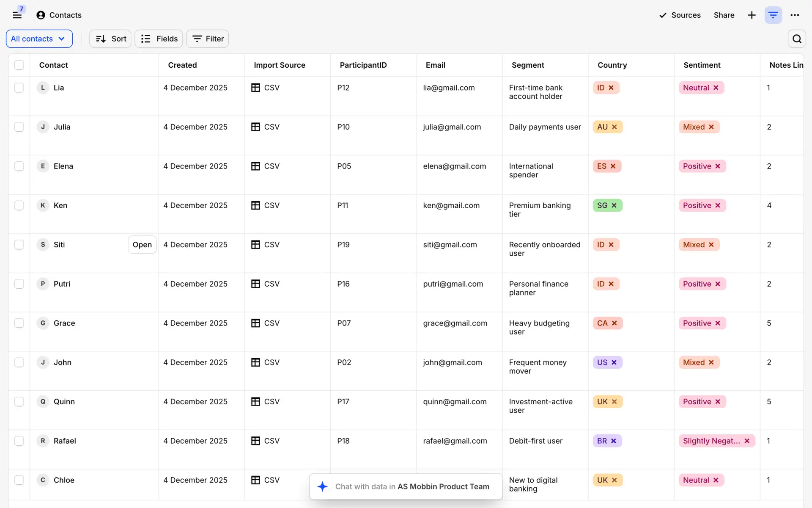This screenshot has width=812, height=508.
Task: Click the sparkle AI chat icon
Action: coord(323,486)
